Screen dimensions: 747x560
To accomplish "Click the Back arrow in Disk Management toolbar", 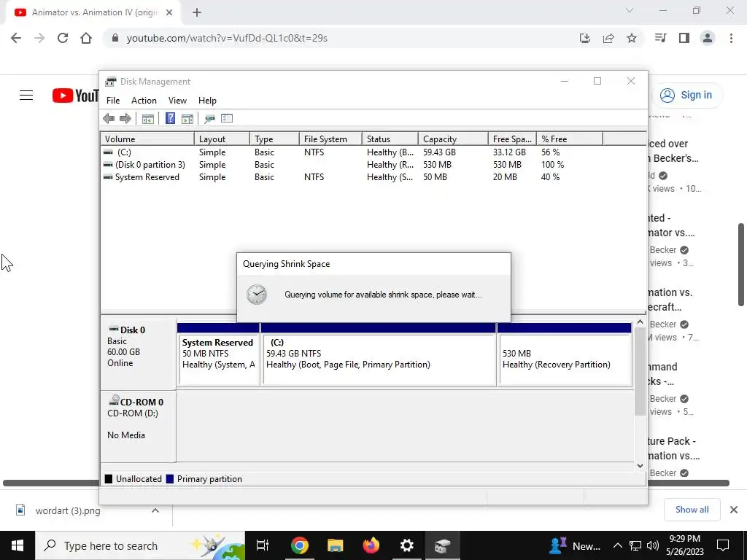I will 109,119.
